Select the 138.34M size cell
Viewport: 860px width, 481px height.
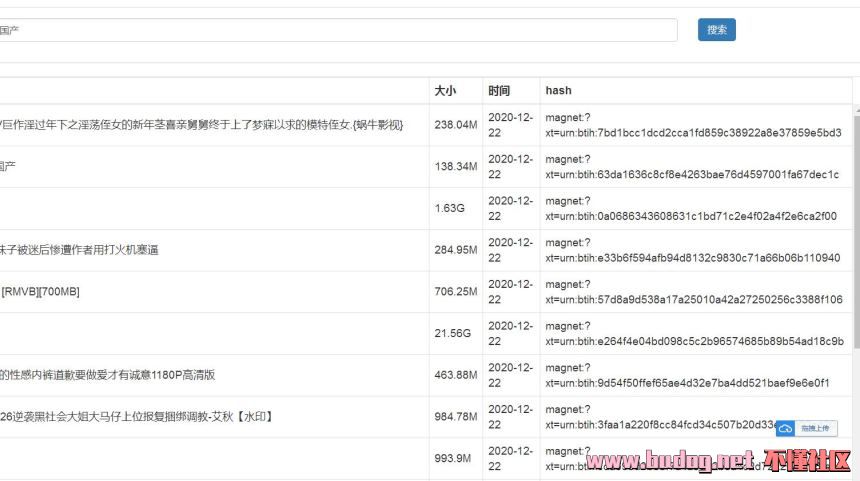[456, 167]
